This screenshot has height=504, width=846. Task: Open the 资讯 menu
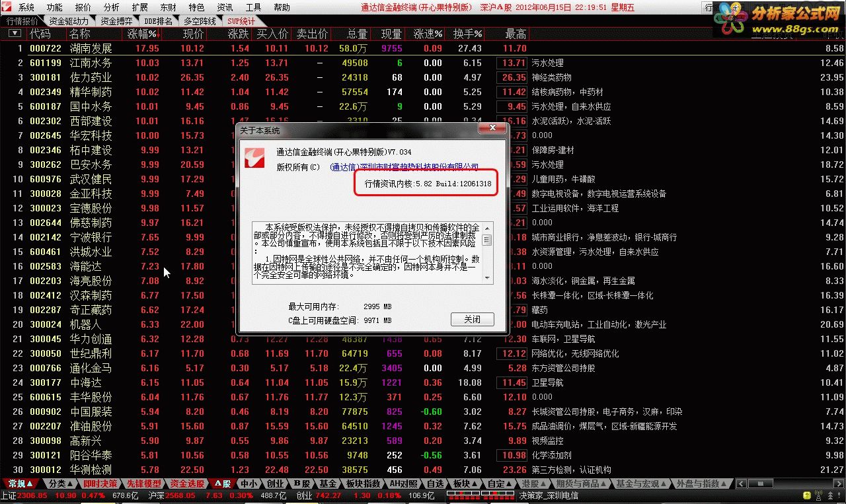coord(225,7)
